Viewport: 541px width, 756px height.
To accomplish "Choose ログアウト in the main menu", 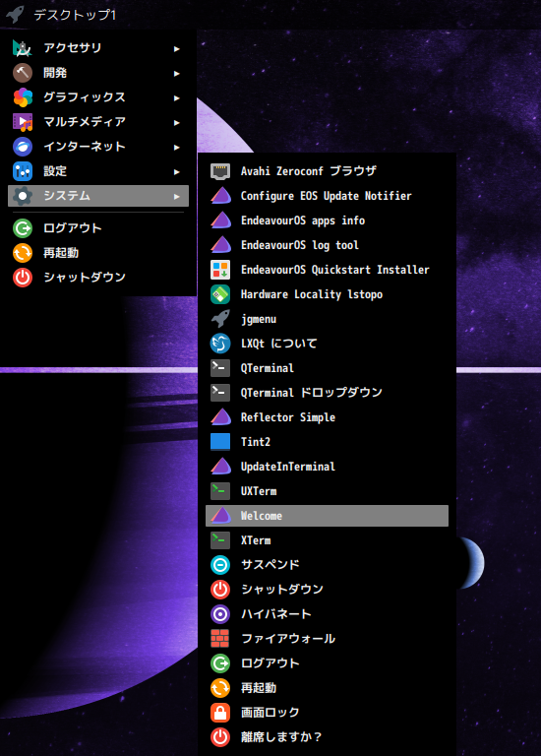I will pyautogui.click(x=98, y=228).
